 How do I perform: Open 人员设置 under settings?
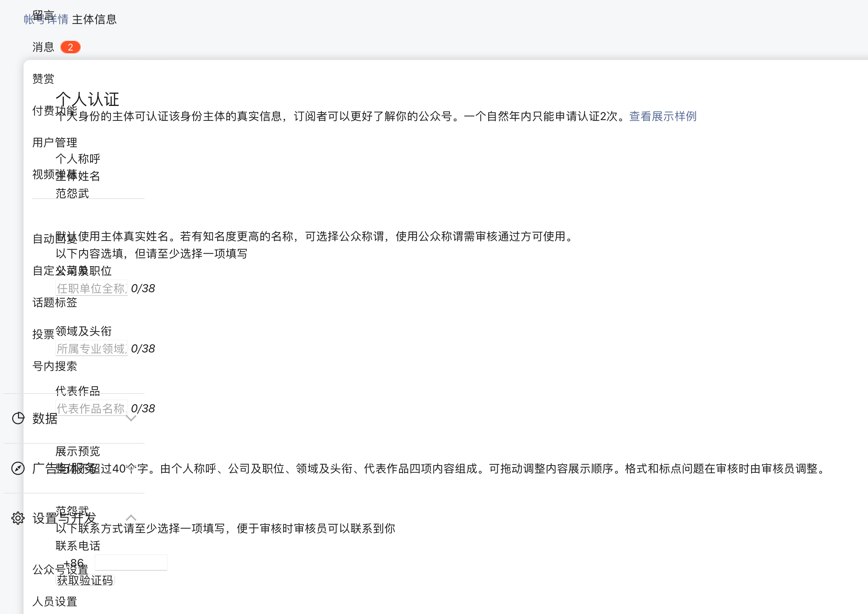54,601
